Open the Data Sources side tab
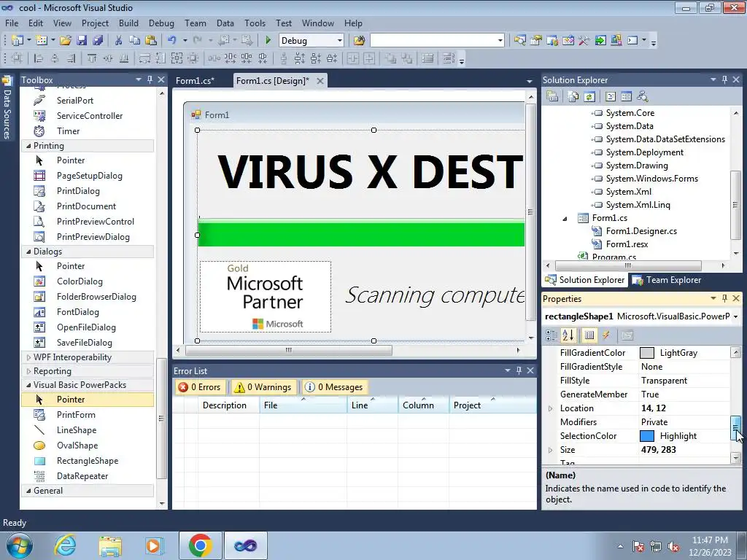747x560 pixels. click(x=7, y=107)
